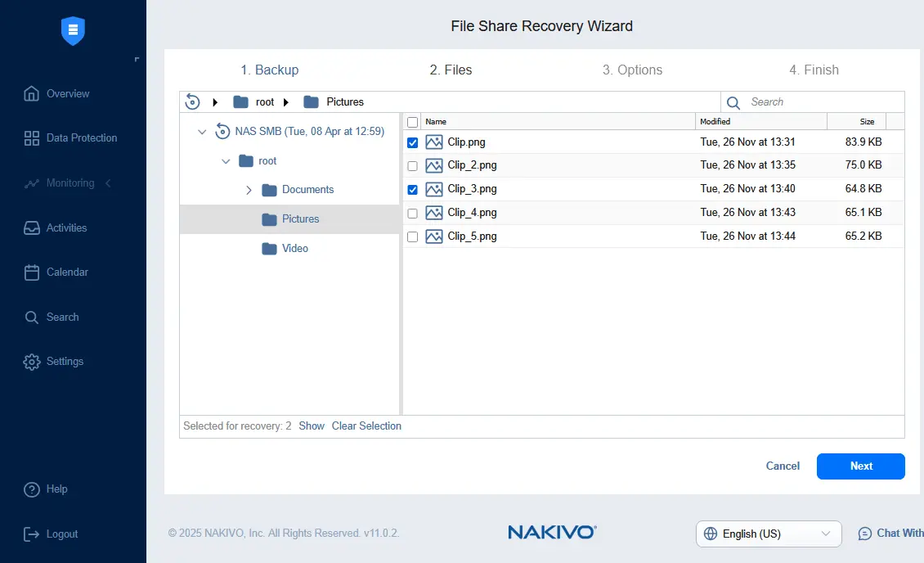
Task: Click the Pictures folder icon in breadcrumb
Action: [x=311, y=102]
